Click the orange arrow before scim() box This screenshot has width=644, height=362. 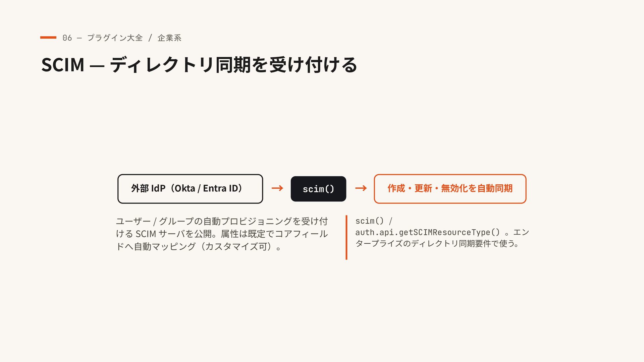coord(277,188)
